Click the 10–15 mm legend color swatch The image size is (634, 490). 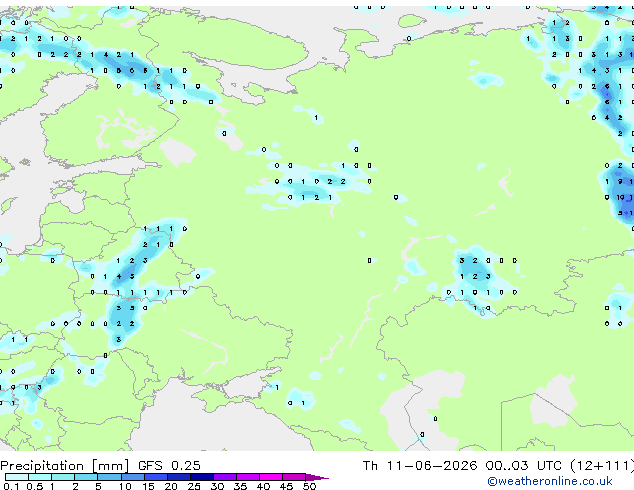pyautogui.click(x=132, y=477)
